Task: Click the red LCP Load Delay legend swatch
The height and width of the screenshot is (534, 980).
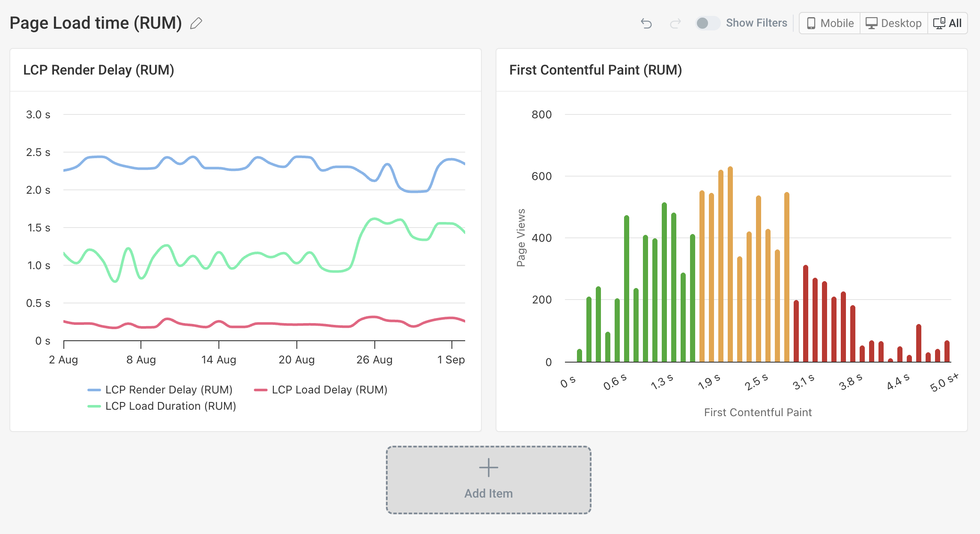Action: pyautogui.click(x=261, y=390)
